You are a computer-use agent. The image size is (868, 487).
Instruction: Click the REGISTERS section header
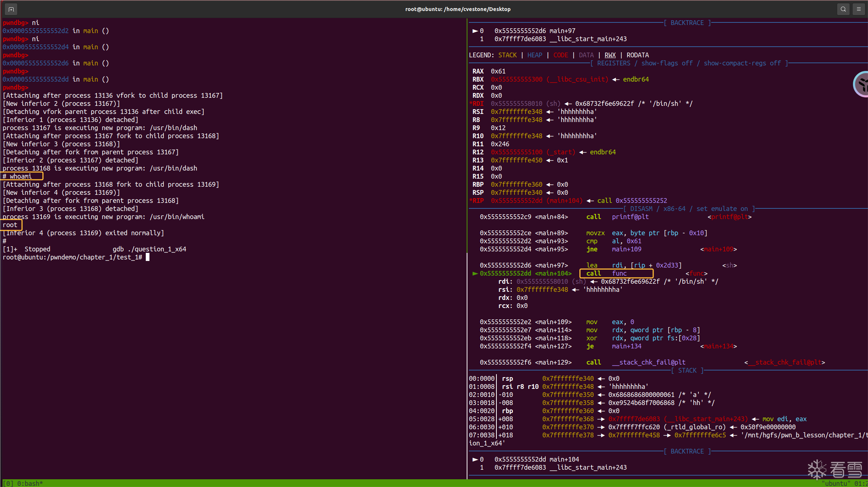click(613, 63)
